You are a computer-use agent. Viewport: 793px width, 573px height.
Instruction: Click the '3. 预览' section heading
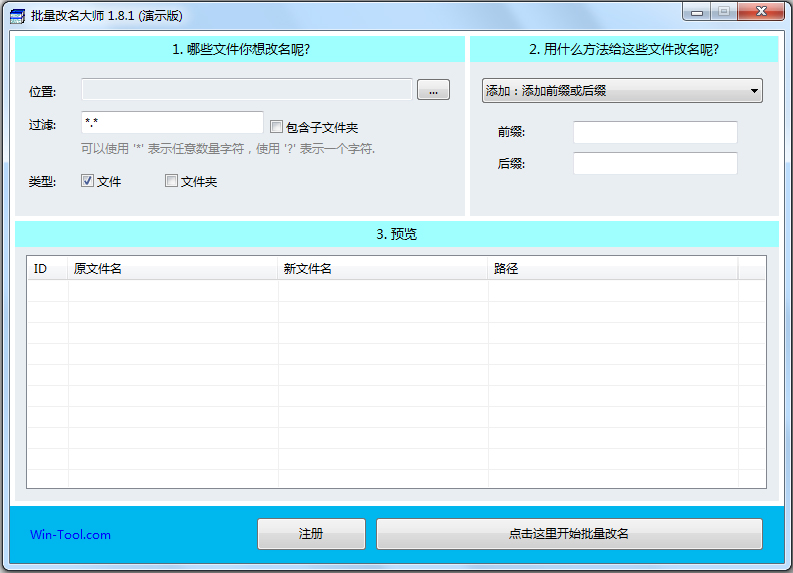396,234
